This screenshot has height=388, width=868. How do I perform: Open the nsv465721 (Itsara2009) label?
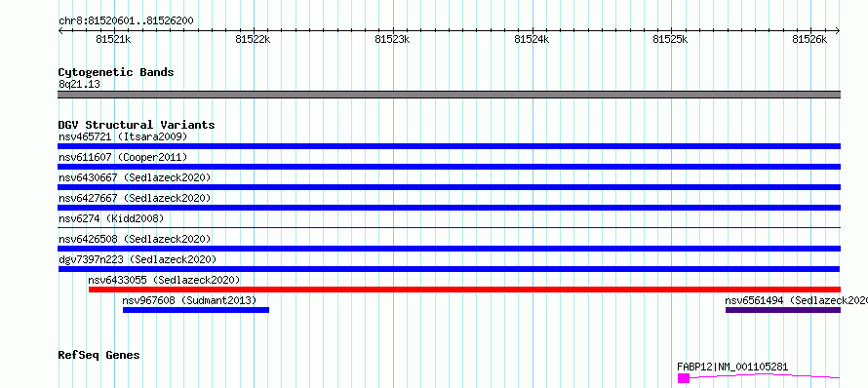point(123,136)
